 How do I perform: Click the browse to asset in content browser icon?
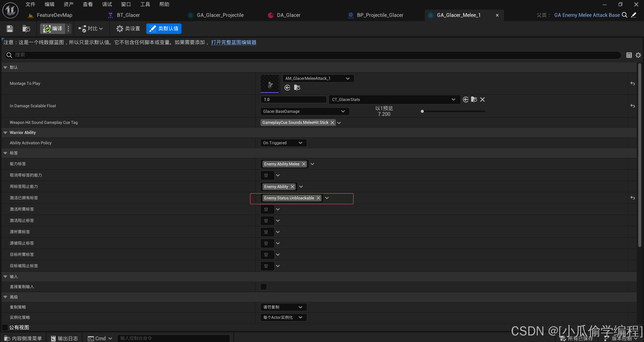[26, 29]
